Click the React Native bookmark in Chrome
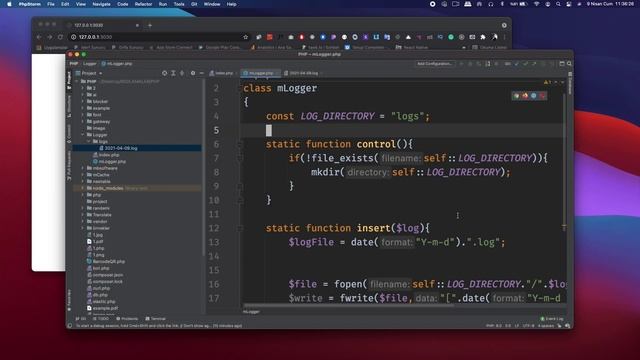Viewport: 640px width, 360px height. [x=412, y=47]
